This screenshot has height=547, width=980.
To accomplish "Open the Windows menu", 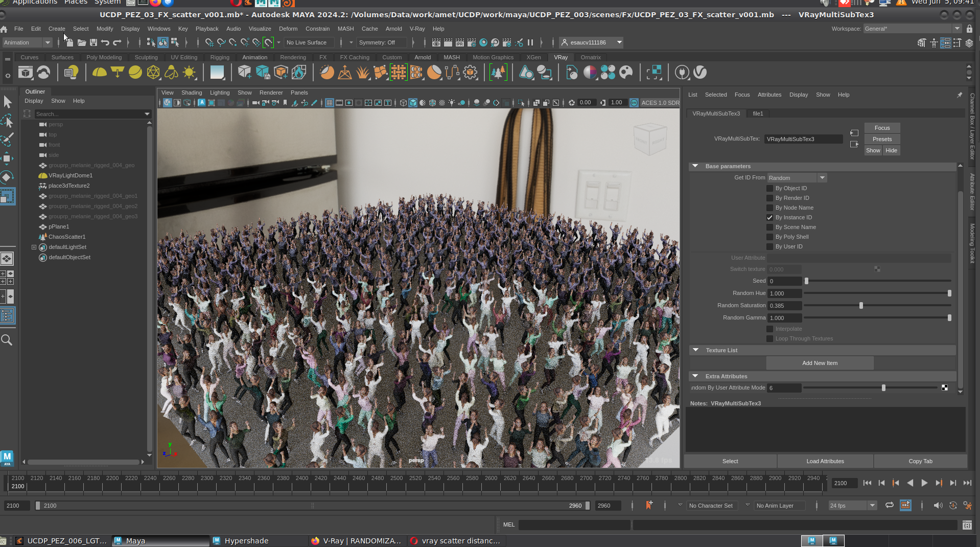I will pyautogui.click(x=159, y=29).
